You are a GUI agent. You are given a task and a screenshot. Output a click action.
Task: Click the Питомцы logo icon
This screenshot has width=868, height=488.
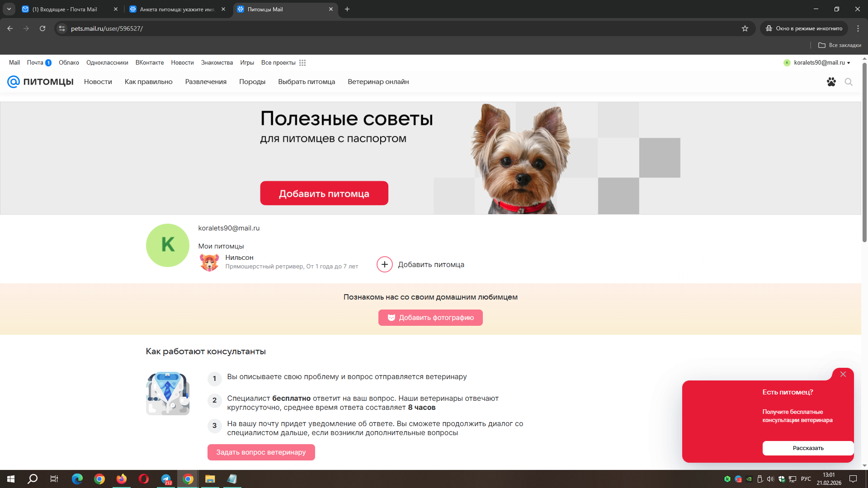click(x=14, y=82)
